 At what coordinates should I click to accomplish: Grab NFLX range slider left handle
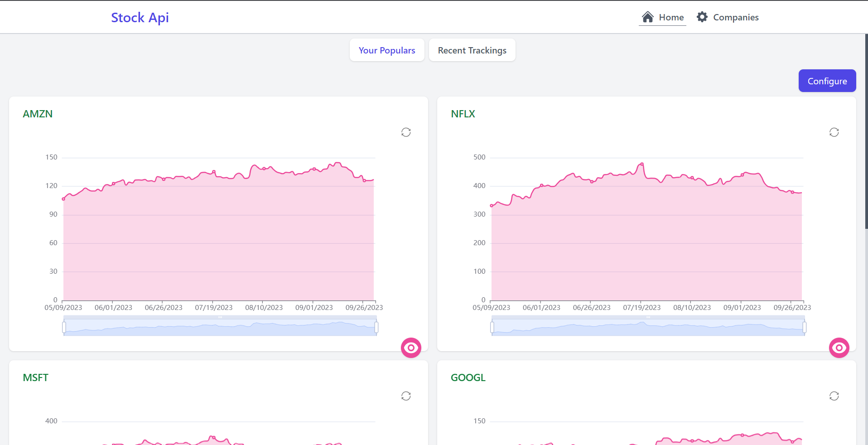click(x=492, y=327)
